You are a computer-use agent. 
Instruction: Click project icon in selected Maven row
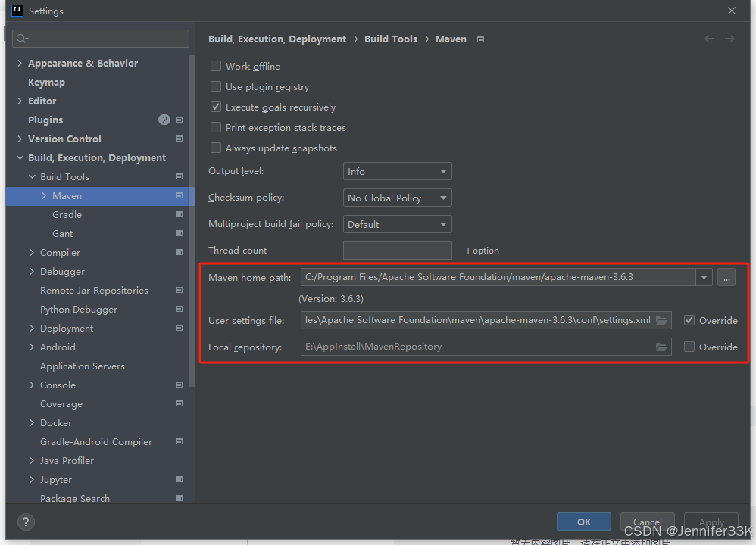179,195
